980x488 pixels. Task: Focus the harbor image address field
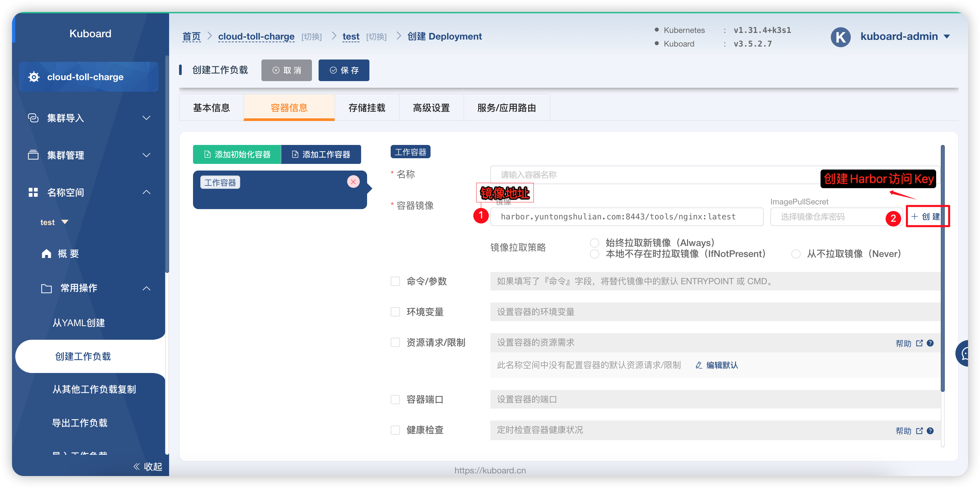coord(627,217)
